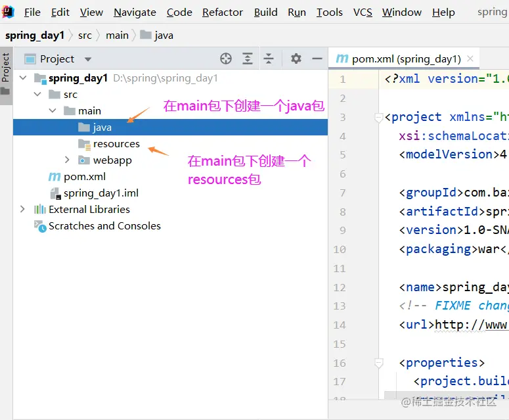Click the Maven icon on pom.xml tab
The height and width of the screenshot is (420, 509).
[342, 58]
